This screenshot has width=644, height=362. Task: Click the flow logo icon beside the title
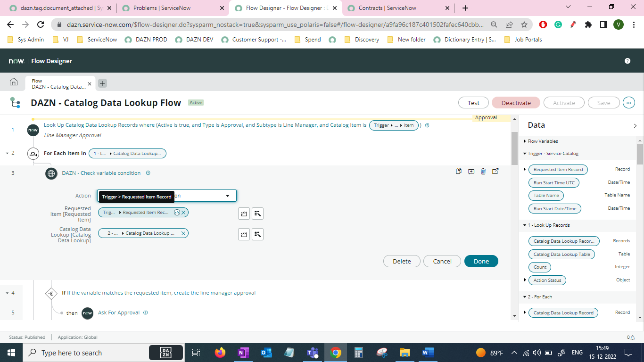click(15, 103)
